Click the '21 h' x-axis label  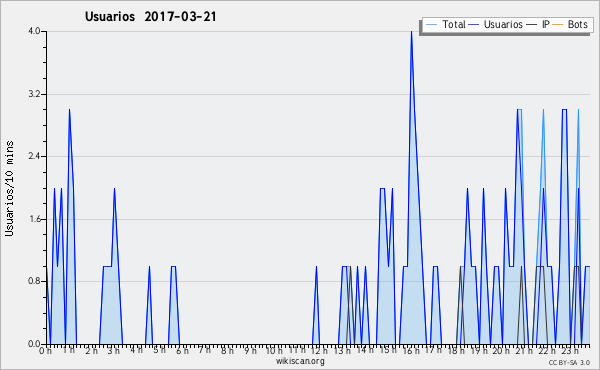click(x=524, y=351)
